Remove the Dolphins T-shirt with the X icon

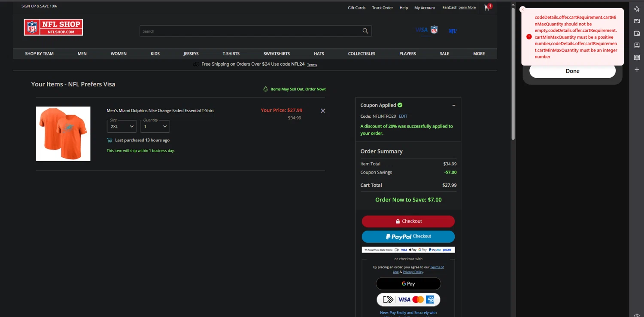323,110
